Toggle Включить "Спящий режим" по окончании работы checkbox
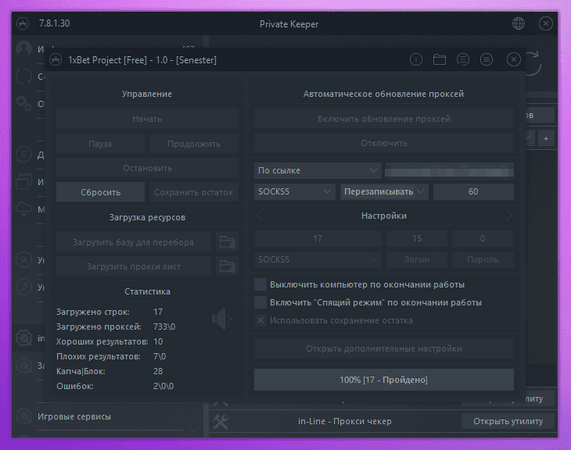 (x=260, y=302)
